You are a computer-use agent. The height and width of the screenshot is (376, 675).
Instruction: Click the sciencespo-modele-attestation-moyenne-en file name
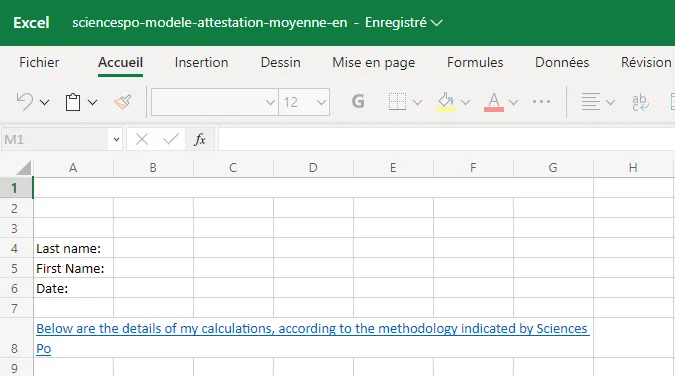coord(210,22)
